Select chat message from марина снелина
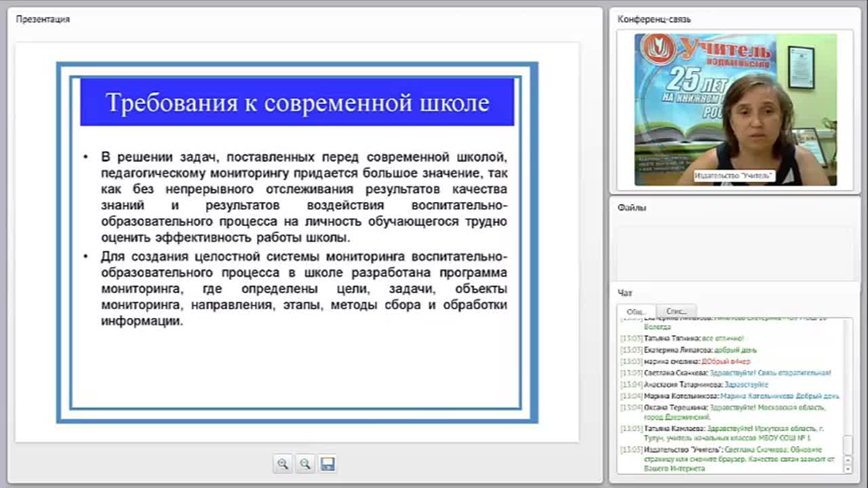 pos(685,361)
